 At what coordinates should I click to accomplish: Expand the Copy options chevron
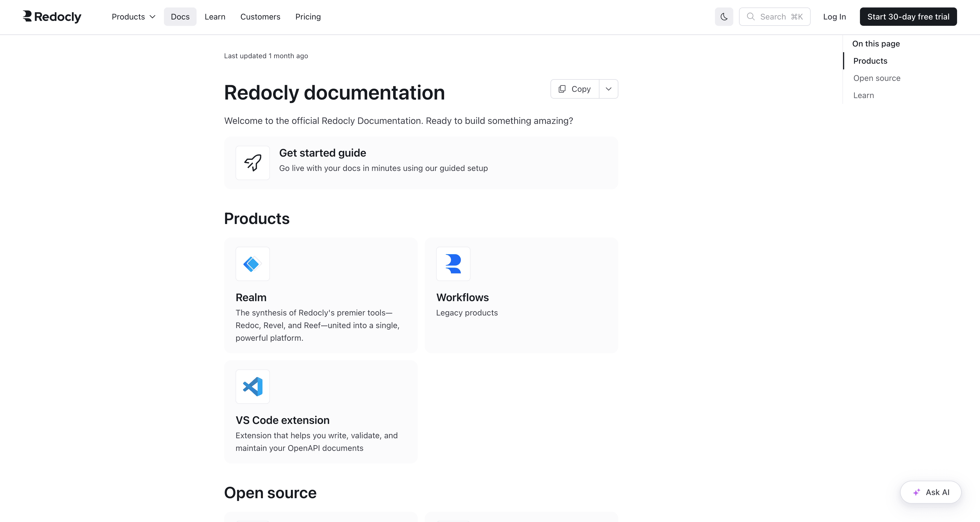[609, 89]
